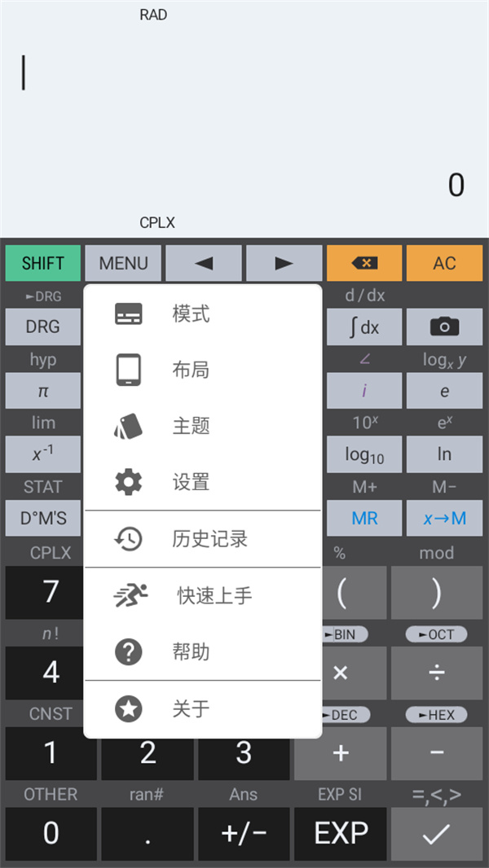The image size is (489, 868).
Task: Tap the log₁₀ key
Action: pyautogui.click(x=364, y=454)
